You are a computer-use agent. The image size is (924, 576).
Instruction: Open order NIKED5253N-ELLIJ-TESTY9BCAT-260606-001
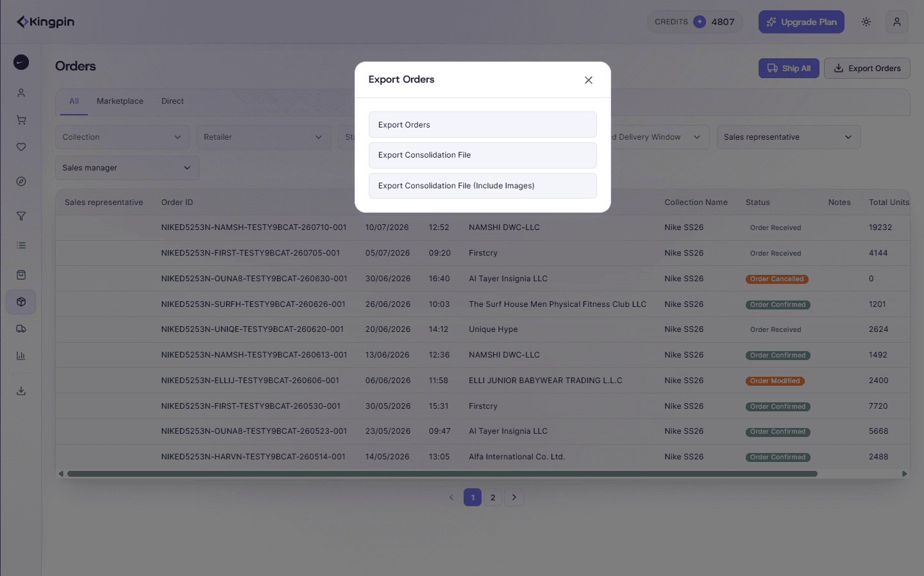tap(250, 381)
